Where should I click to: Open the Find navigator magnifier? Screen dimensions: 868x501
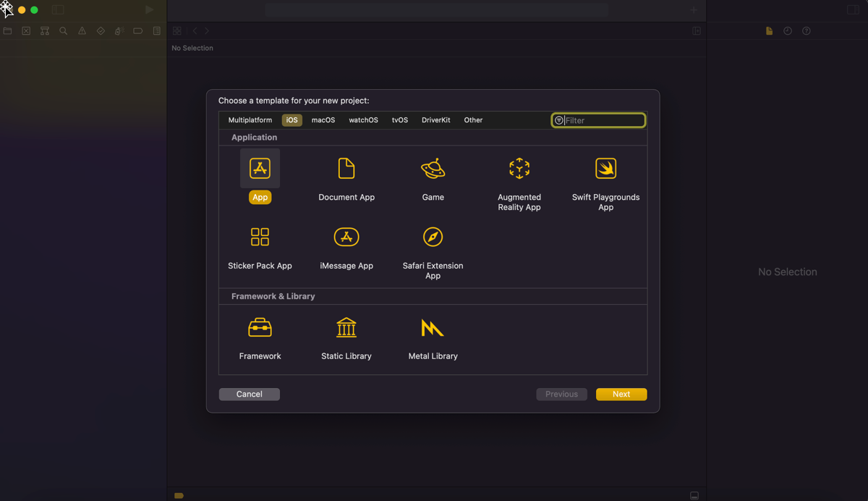click(x=64, y=31)
